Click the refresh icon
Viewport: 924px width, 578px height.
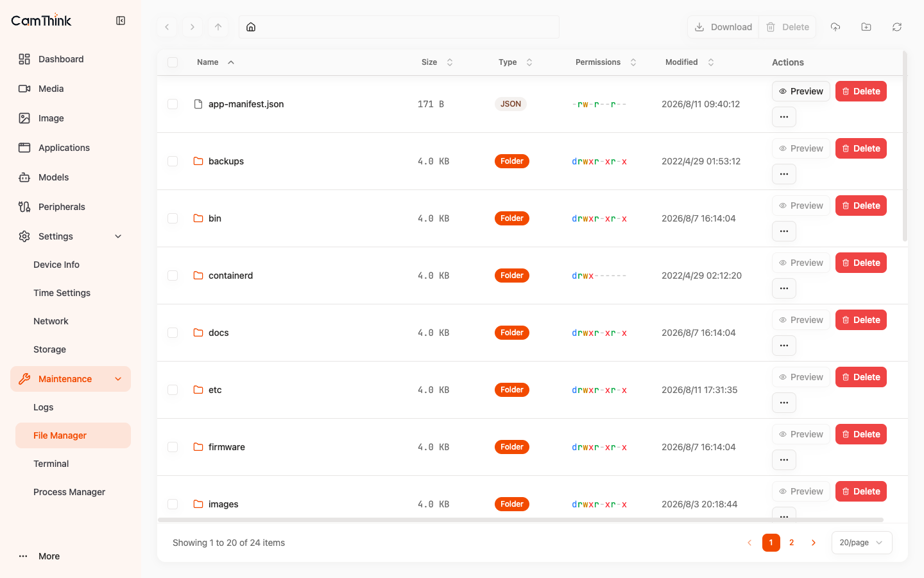pos(897,27)
